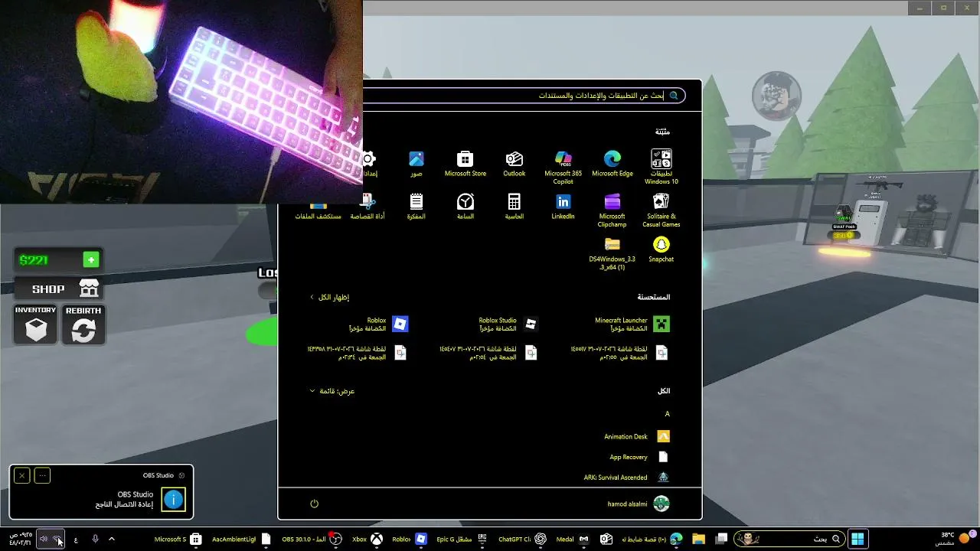The image size is (980, 551).
Task: Open screenshot file from ٠٢:٥٤م
Action: (488, 353)
